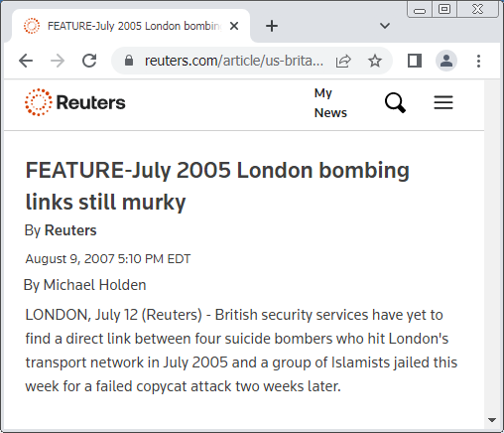Bookmark this page with the star icon
Screen dimensions: 504x433
[375, 61]
